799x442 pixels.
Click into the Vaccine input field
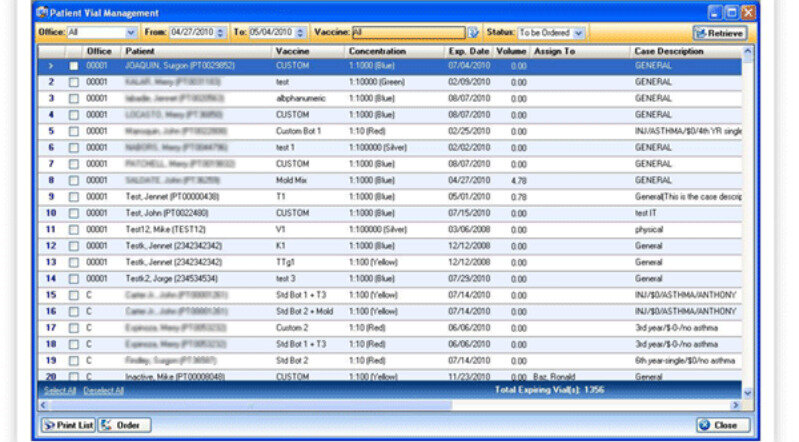[408, 33]
